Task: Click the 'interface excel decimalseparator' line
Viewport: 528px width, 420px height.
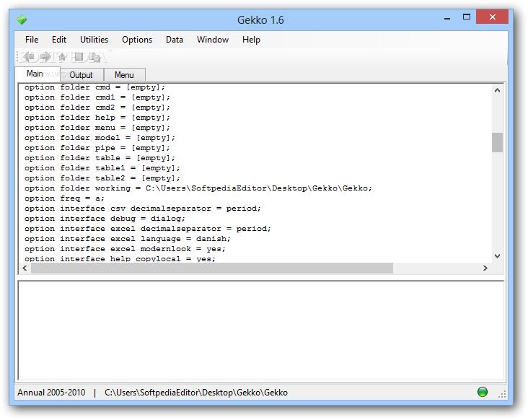Action: pos(147,229)
